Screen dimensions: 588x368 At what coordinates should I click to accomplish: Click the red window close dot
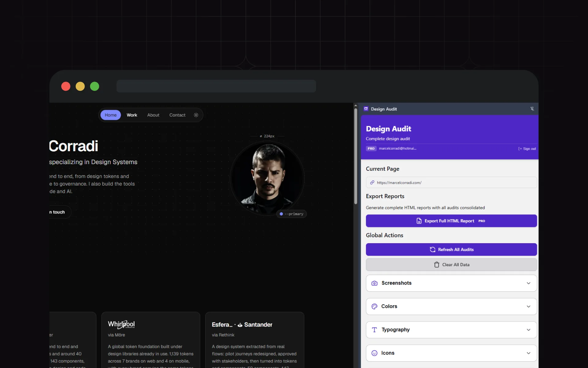click(66, 86)
